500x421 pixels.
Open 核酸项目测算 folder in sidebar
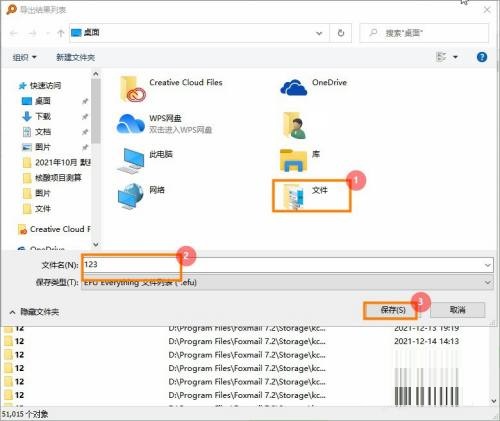tap(52, 178)
